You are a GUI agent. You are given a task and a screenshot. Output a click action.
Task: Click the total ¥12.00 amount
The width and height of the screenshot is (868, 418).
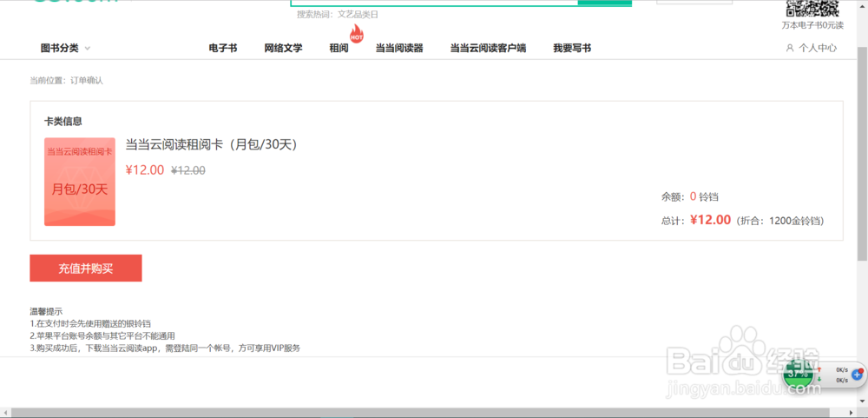coord(711,220)
